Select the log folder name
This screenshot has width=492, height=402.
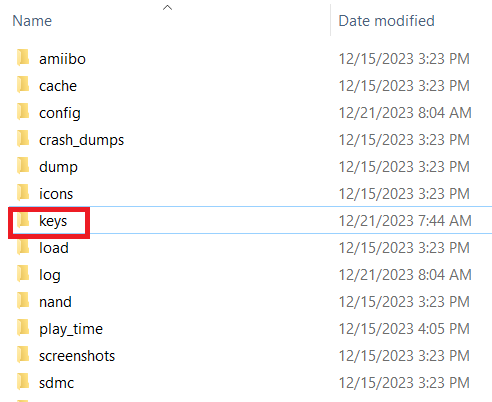(x=50, y=276)
